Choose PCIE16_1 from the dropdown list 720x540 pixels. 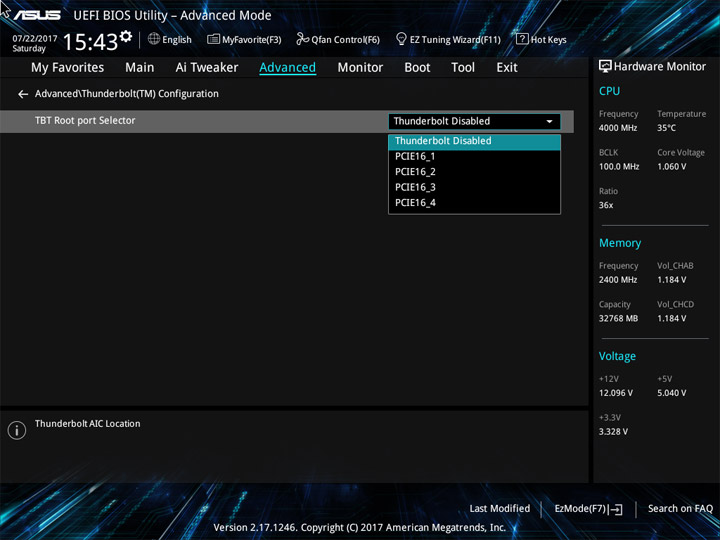point(474,157)
